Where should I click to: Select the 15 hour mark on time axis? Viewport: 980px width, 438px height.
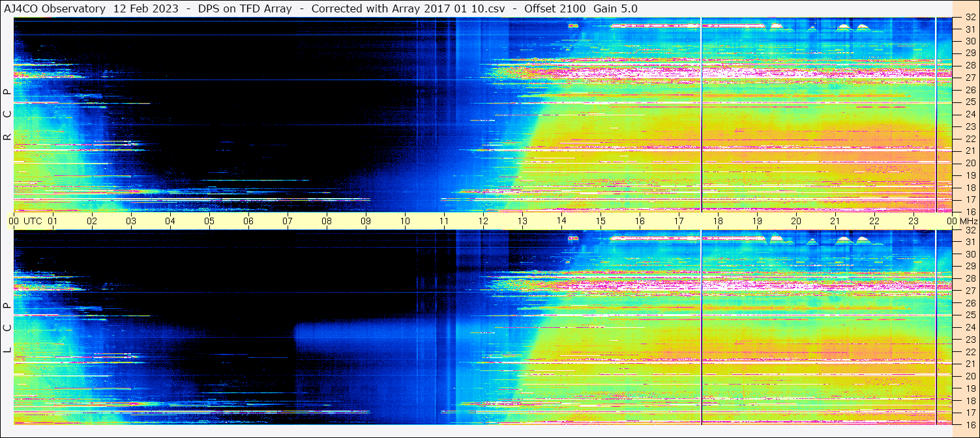(x=601, y=221)
